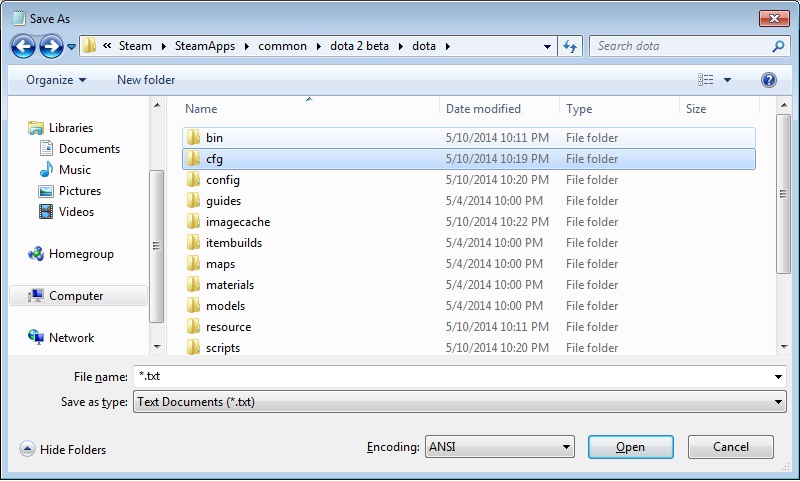Viewport: 800px width, 481px height.
Task: Click Hide Folders toggle
Action: point(63,449)
